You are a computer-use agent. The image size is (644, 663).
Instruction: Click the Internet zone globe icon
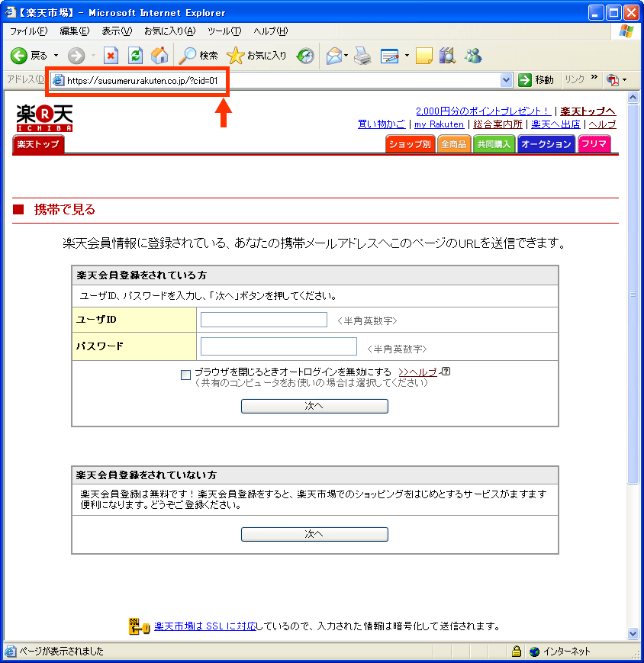pyautogui.click(x=534, y=652)
